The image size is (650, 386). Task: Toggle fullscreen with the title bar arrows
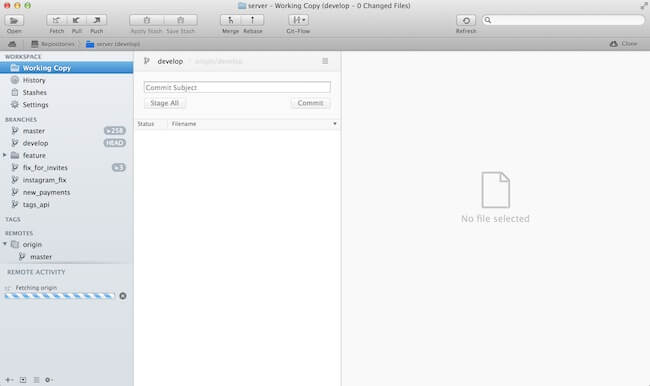pyautogui.click(x=643, y=6)
